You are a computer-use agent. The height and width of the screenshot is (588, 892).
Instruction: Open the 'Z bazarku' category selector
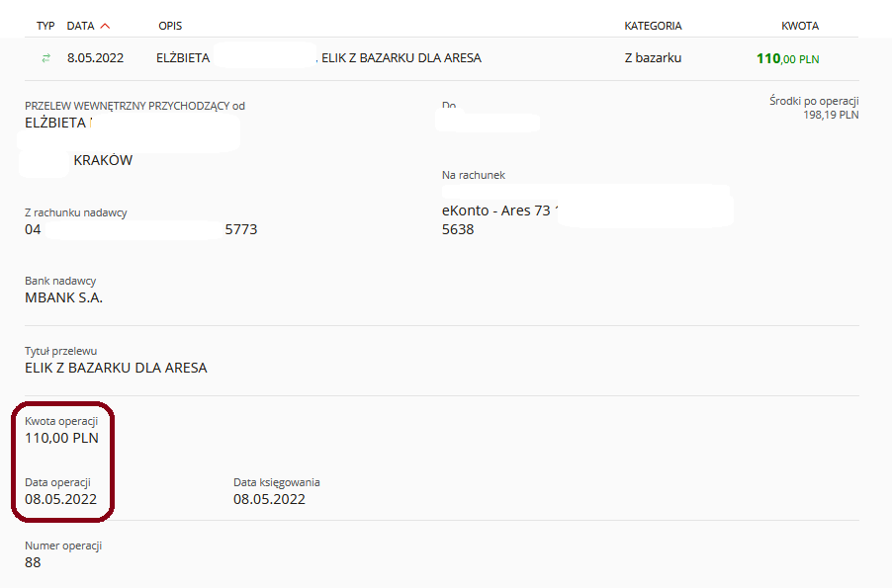[653, 58]
